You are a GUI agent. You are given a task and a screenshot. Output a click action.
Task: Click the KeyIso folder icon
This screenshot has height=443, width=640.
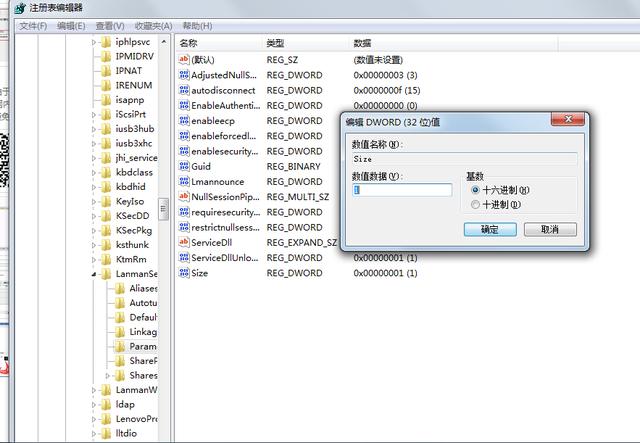[x=106, y=201]
